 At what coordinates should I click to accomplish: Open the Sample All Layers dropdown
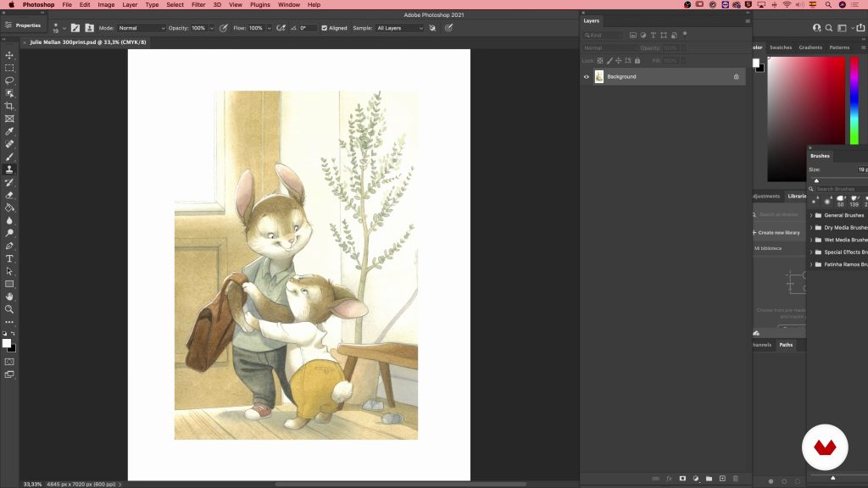[x=399, y=28]
